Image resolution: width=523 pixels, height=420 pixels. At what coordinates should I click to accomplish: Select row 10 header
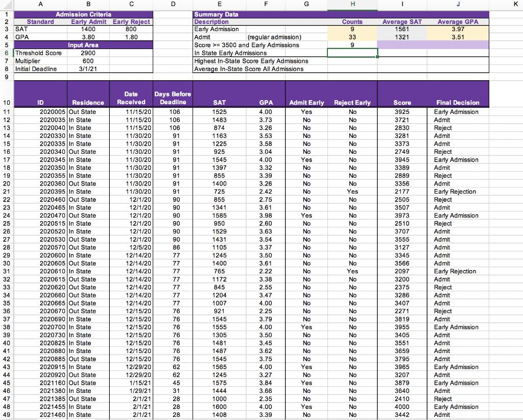click(x=6, y=94)
